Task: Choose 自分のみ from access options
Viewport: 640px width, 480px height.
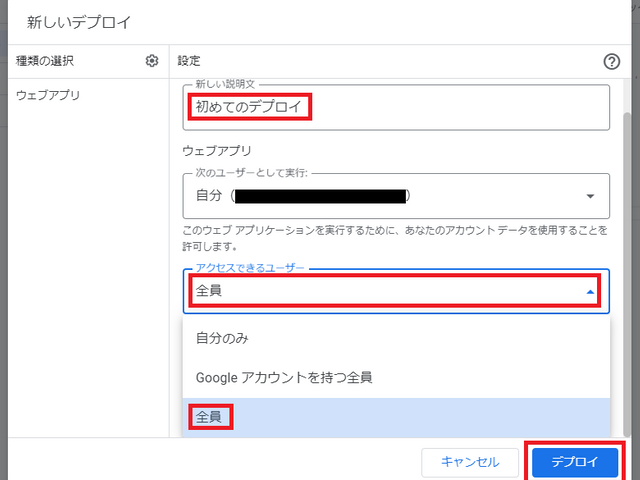Action: (x=396, y=338)
